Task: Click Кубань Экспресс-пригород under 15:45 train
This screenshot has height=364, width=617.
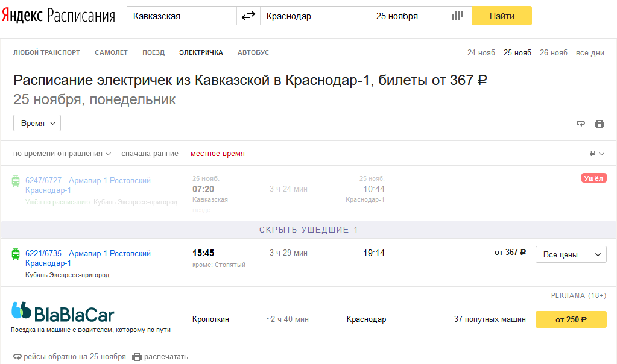Action: [68, 275]
